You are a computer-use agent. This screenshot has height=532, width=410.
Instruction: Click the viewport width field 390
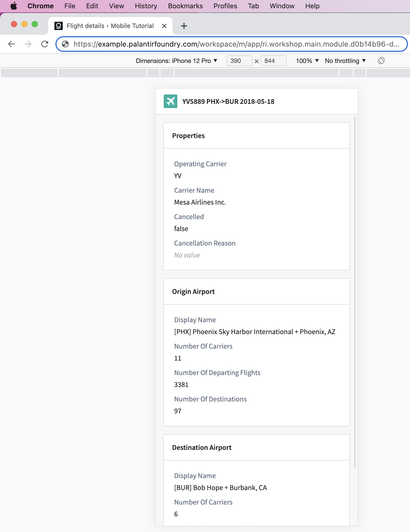(239, 61)
